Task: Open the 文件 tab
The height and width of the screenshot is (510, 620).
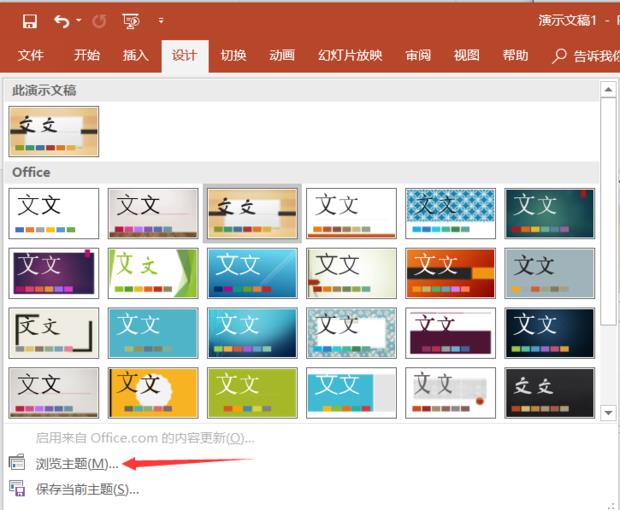Action: click(x=31, y=55)
